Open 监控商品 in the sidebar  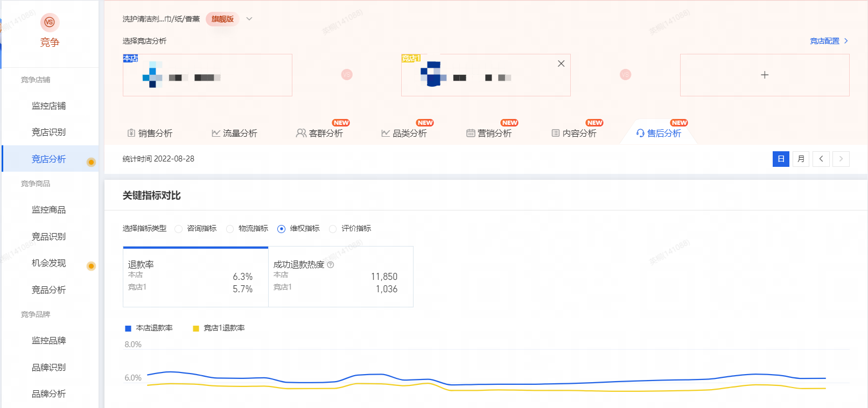click(x=49, y=210)
